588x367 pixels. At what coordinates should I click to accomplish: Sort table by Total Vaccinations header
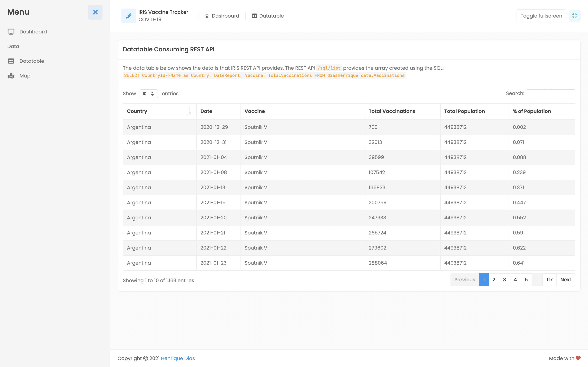[392, 111]
